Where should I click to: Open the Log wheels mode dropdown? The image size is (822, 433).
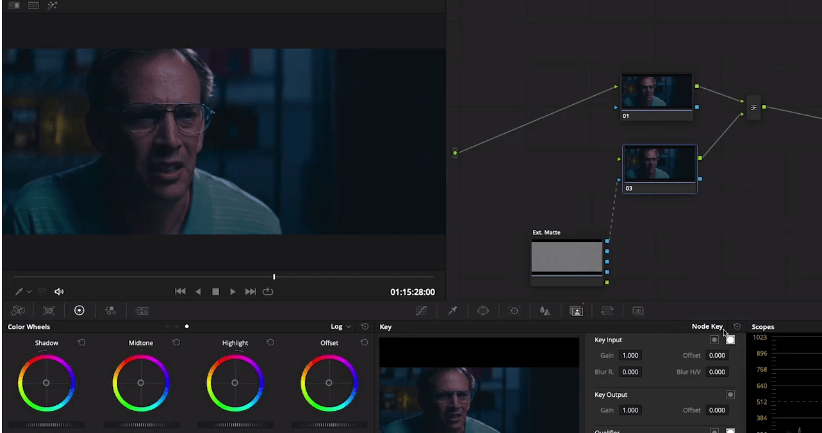pyautogui.click(x=340, y=327)
